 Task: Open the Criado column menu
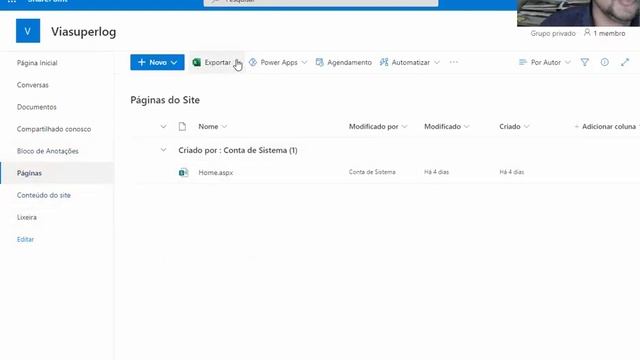tap(514, 127)
